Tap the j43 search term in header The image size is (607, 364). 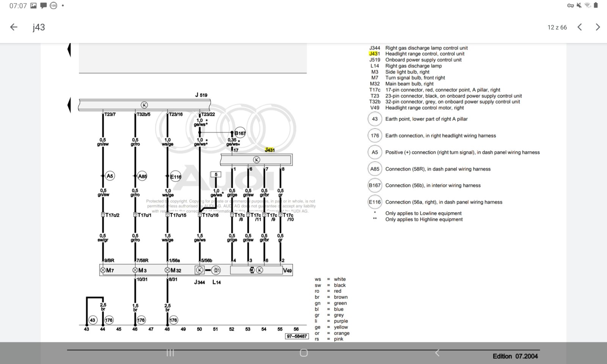pyautogui.click(x=39, y=27)
